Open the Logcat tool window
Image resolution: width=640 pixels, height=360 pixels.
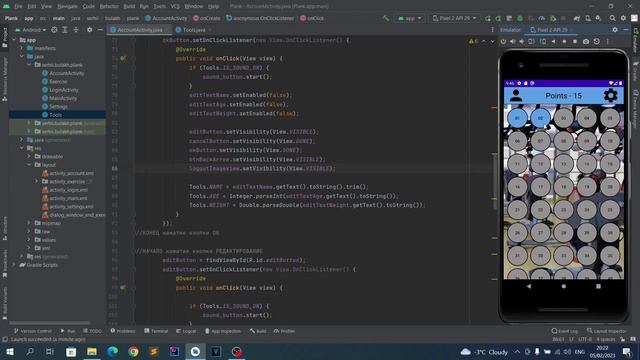coord(186,331)
